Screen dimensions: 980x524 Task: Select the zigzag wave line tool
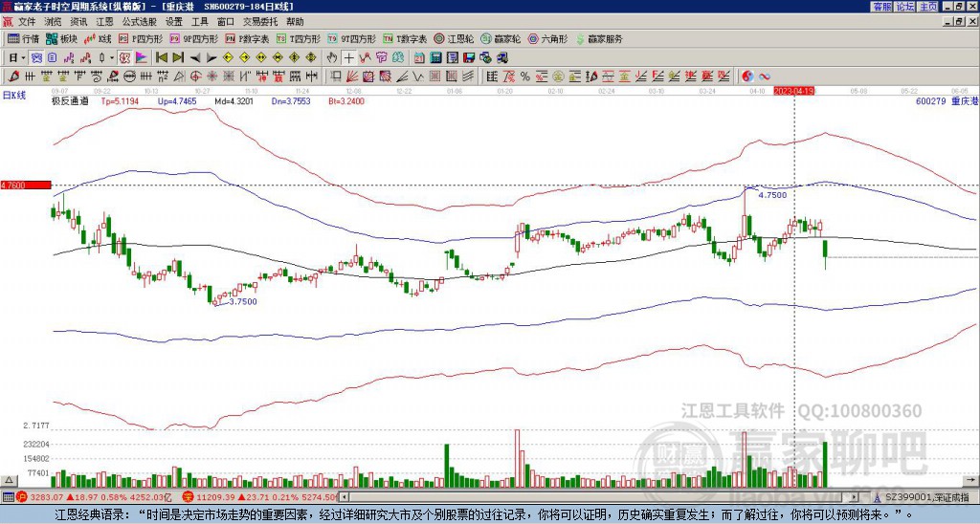pos(417,76)
